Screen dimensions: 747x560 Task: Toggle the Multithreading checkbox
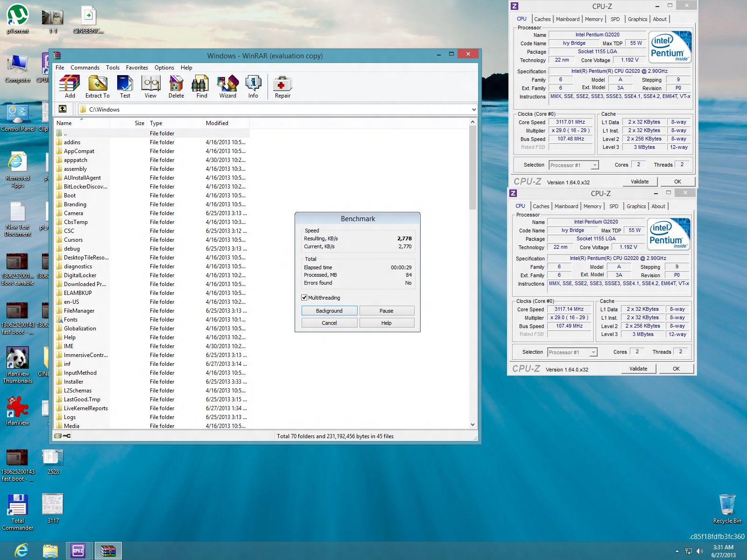[x=304, y=297]
